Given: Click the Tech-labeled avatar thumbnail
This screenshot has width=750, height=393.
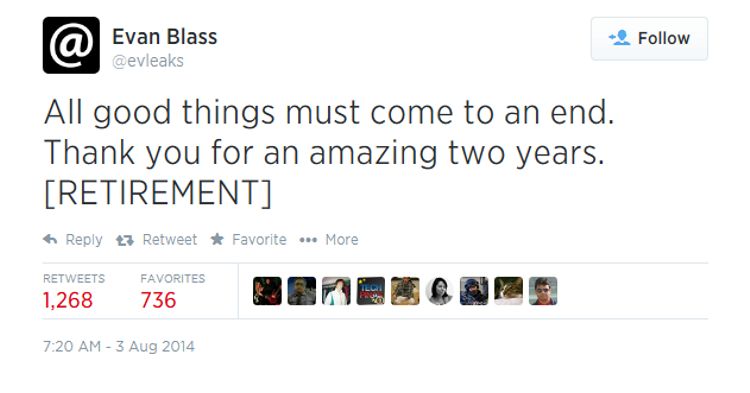Looking at the screenshot, I should click(371, 291).
